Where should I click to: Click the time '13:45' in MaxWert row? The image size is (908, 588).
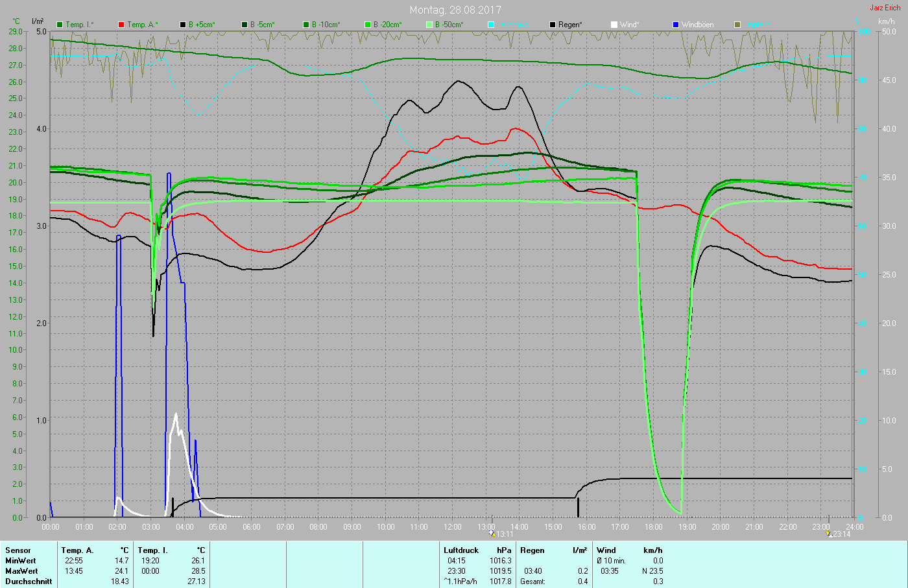pos(74,571)
